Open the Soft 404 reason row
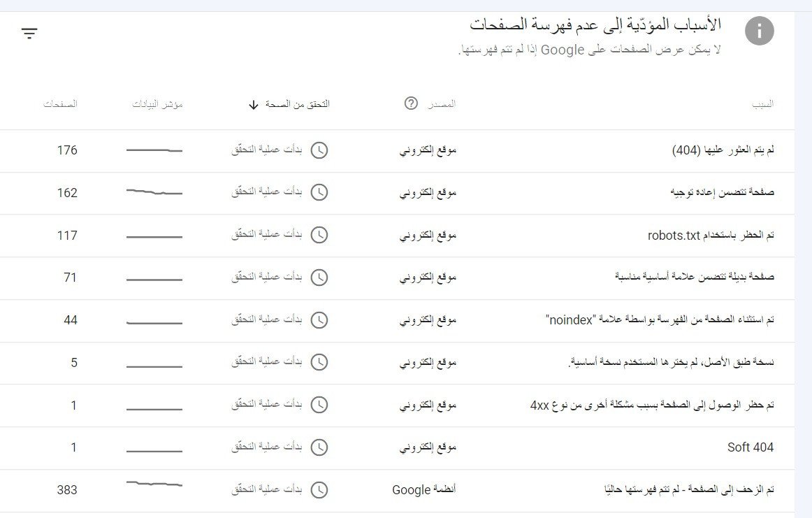The height and width of the screenshot is (518, 812). (x=750, y=447)
